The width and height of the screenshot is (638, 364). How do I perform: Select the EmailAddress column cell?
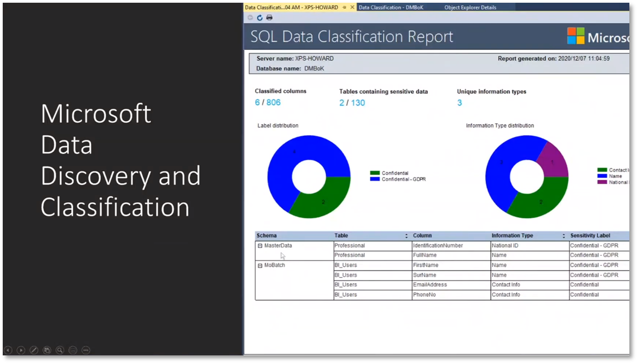(451, 285)
